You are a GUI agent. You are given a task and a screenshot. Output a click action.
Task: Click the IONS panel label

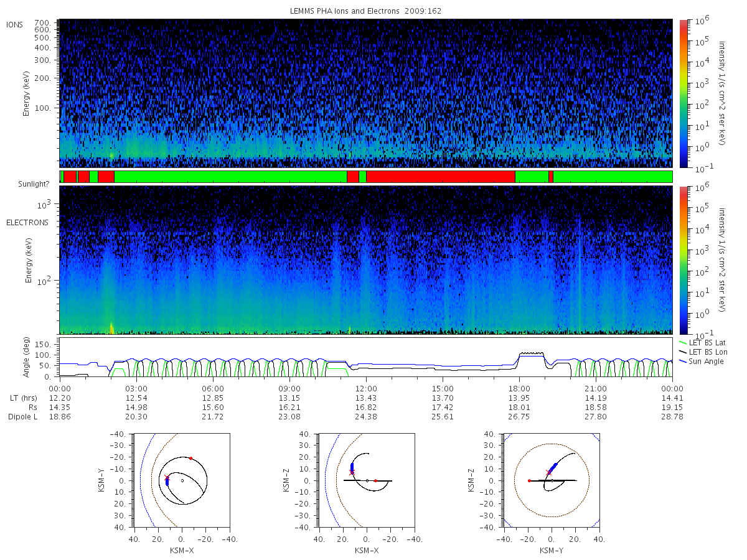pos(15,24)
